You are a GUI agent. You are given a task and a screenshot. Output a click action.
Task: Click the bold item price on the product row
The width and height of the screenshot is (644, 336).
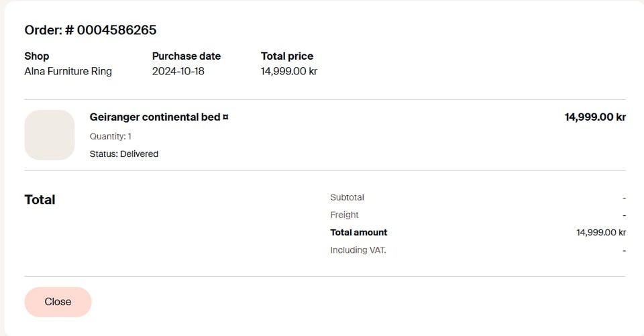[595, 117]
